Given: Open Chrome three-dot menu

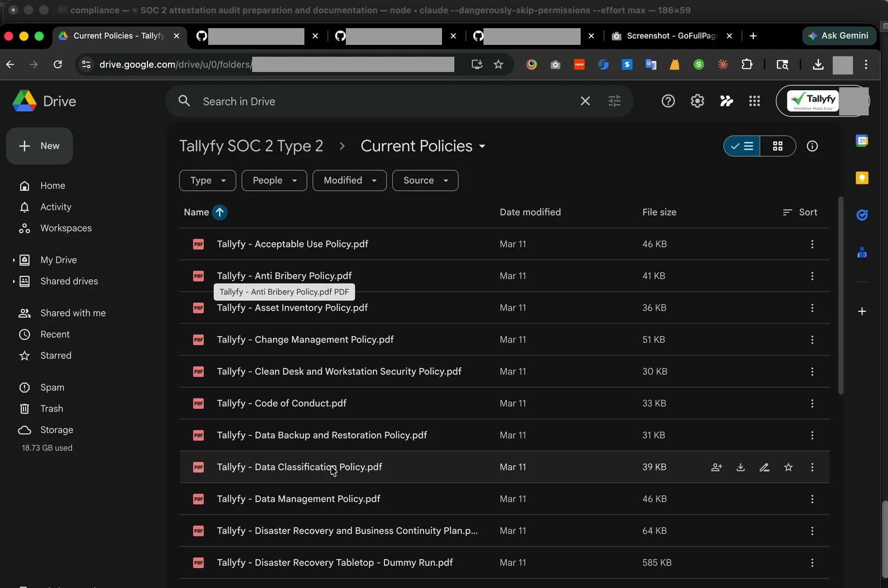Looking at the screenshot, I should tap(866, 65).
